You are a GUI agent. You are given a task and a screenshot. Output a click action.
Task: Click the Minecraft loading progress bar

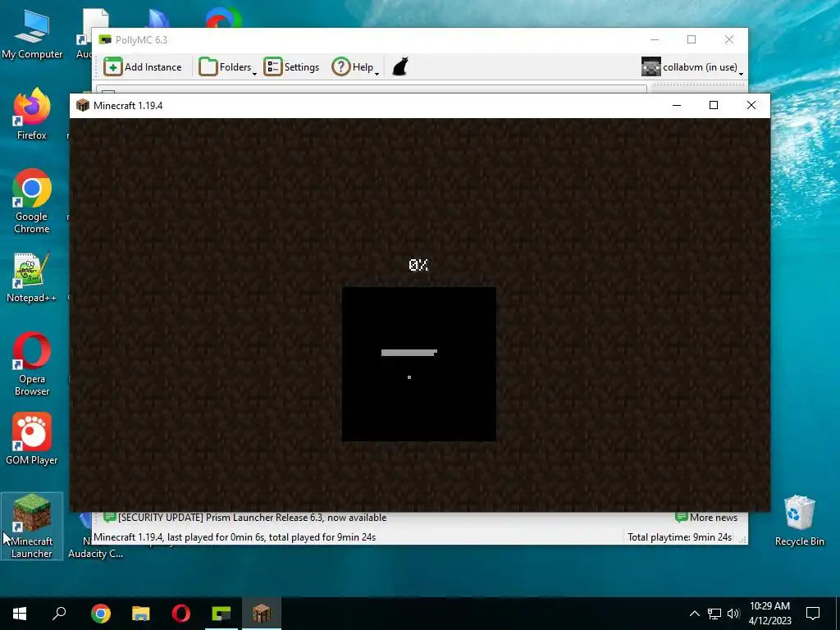point(409,353)
